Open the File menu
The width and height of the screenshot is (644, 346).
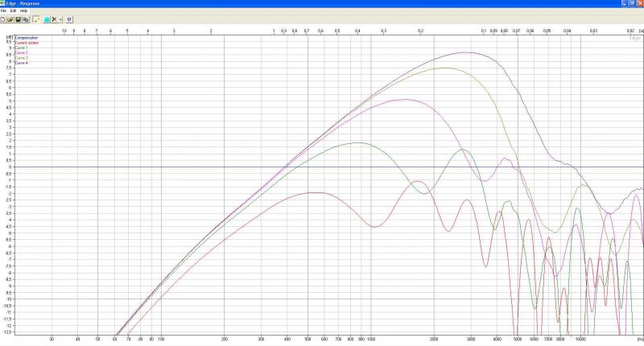4,10
